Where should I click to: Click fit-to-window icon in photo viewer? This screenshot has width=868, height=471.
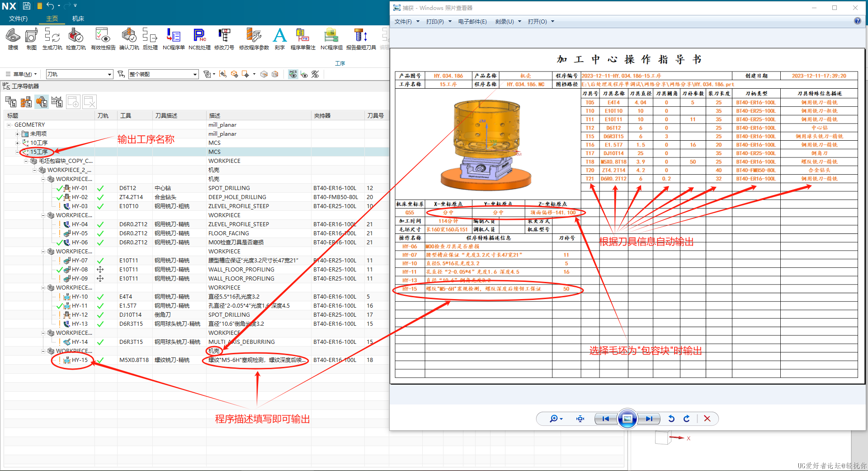click(x=580, y=419)
